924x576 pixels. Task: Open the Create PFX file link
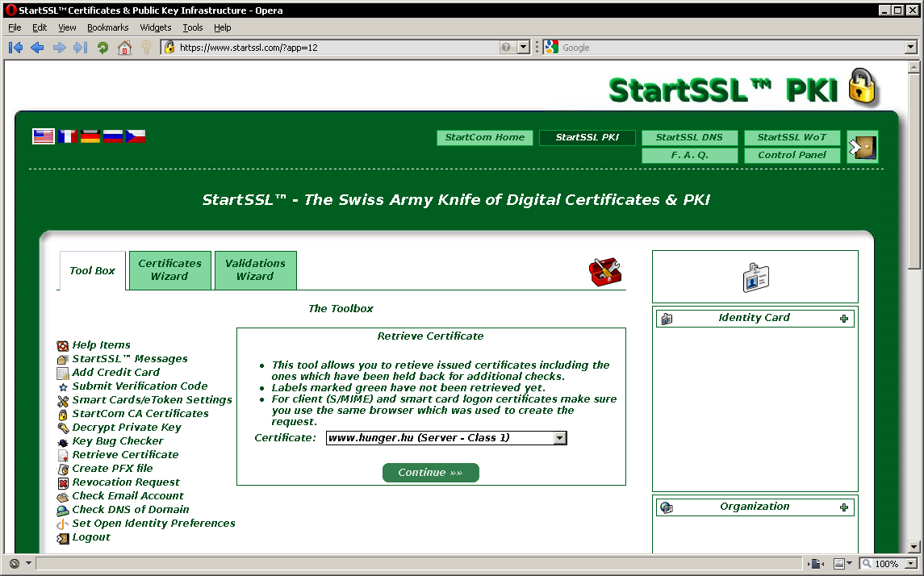click(x=112, y=468)
